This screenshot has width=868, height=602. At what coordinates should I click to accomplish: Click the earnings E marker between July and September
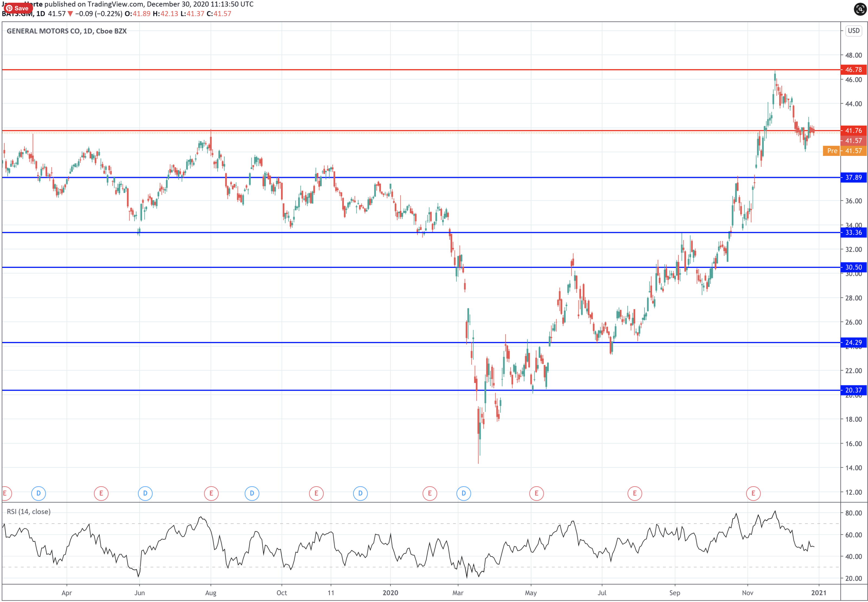pos(634,493)
